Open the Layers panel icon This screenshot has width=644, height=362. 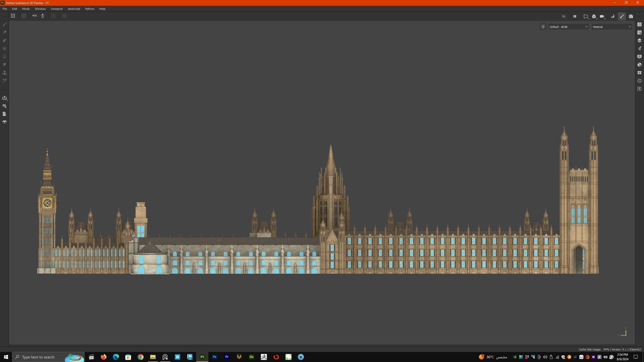[x=639, y=40]
